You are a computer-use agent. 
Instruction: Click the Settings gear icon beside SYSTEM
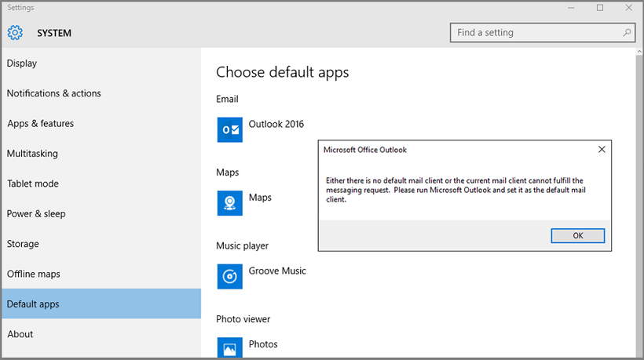[x=15, y=33]
